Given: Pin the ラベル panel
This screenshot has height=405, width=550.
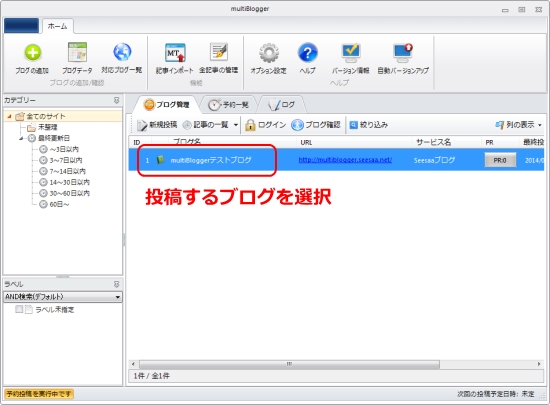Looking at the screenshot, I should (x=116, y=284).
